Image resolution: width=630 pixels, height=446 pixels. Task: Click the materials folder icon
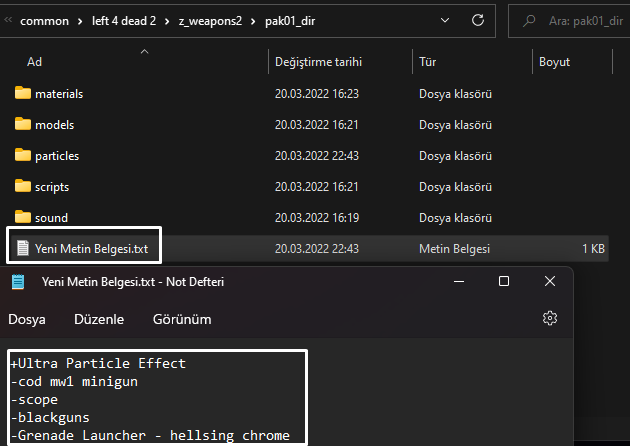24,94
